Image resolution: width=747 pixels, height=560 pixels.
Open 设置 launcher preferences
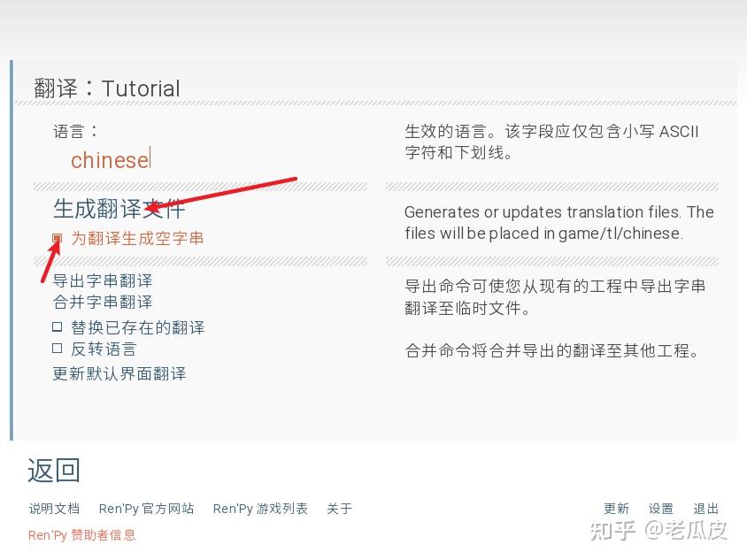(661, 509)
